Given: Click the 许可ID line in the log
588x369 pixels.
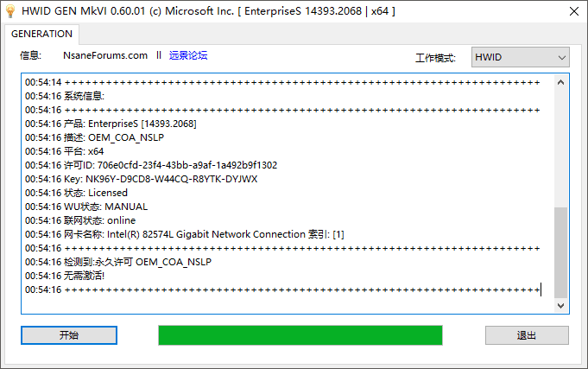Looking at the screenshot, I should (151, 165).
